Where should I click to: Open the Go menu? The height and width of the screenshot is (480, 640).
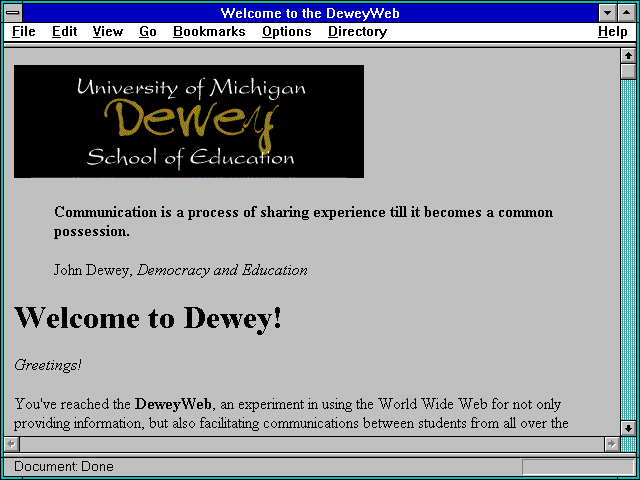pyautogui.click(x=148, y=32)
